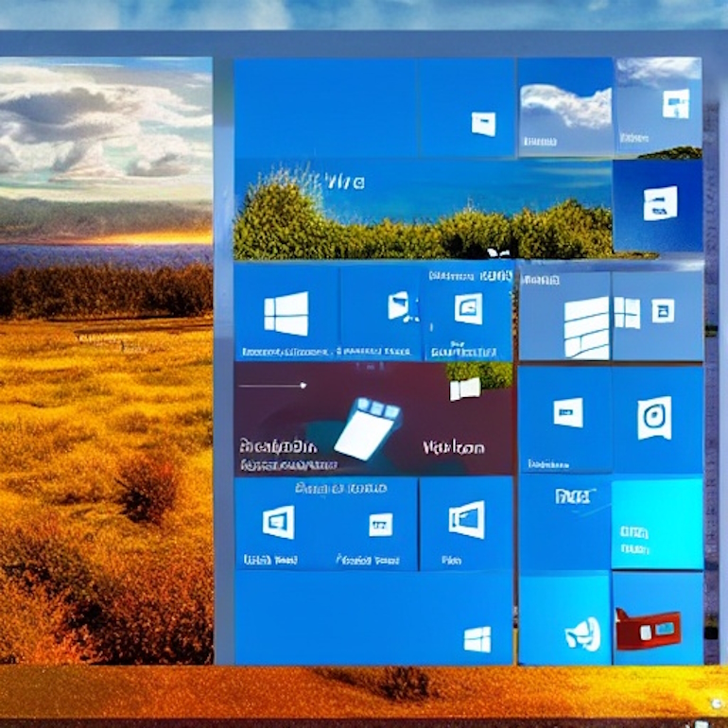Open the wide landscape tile with green bushes
Screen dimensions: 728x728
423,209
